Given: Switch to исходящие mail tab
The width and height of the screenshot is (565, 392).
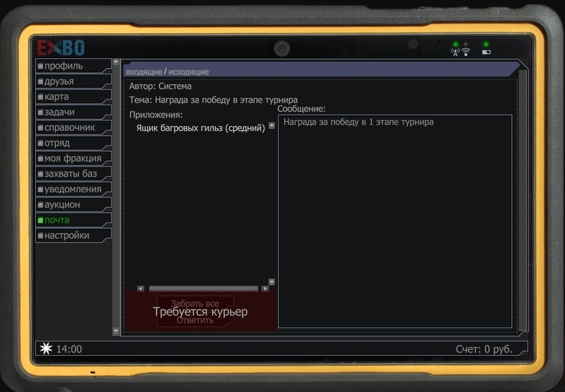Looking at the screenshot, I should click(188, 71).
